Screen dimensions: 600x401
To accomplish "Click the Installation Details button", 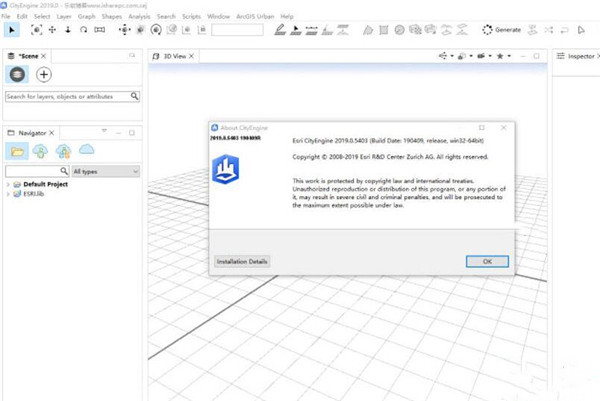I will [x=242, y=261].
